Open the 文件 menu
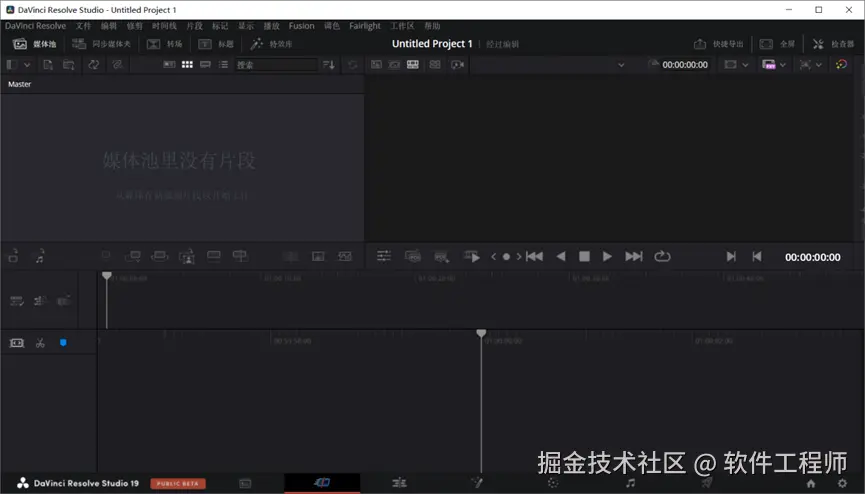The width and height of the screenshot is (865, 494). [x=83, y=26]
